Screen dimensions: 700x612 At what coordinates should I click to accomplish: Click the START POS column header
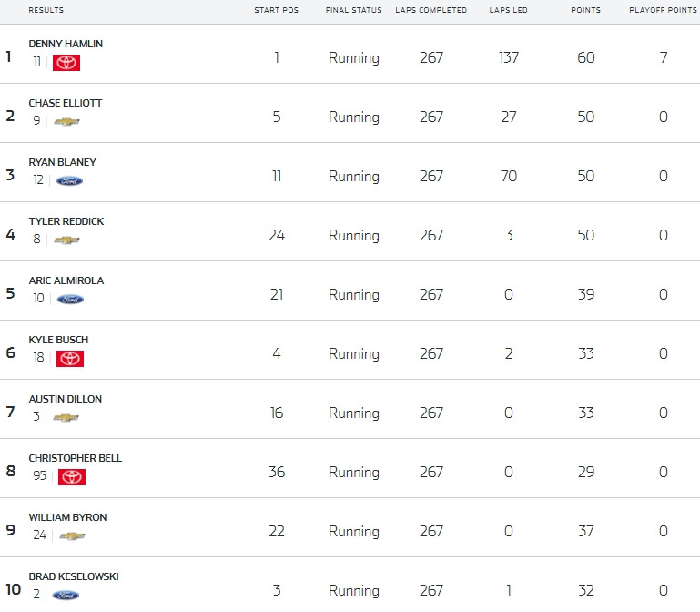tap(277, 10)
